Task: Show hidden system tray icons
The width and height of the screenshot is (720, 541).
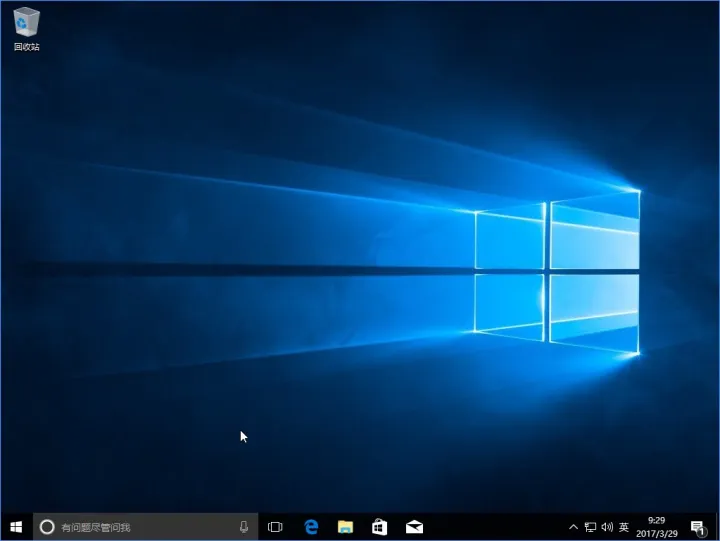Action: click(x=573, y=527)
